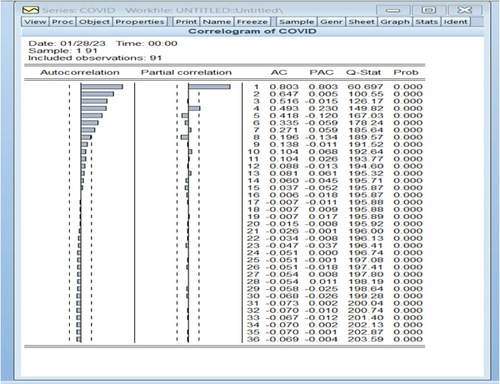This screenshot has height=384, width=500.
Task: Switch to the Graph view
Action: 395,22
